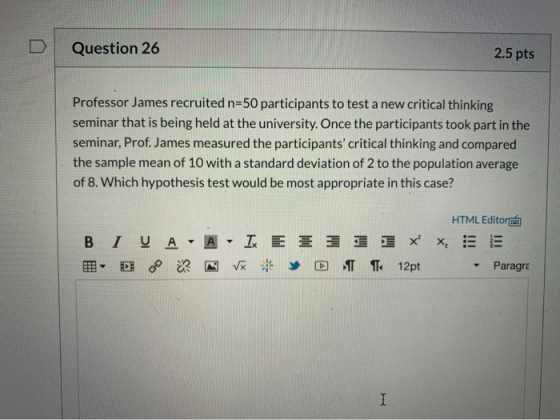The image size is (560, 420).
Task: Open the 12pt font size dropdown
Action: coord(439,266)
